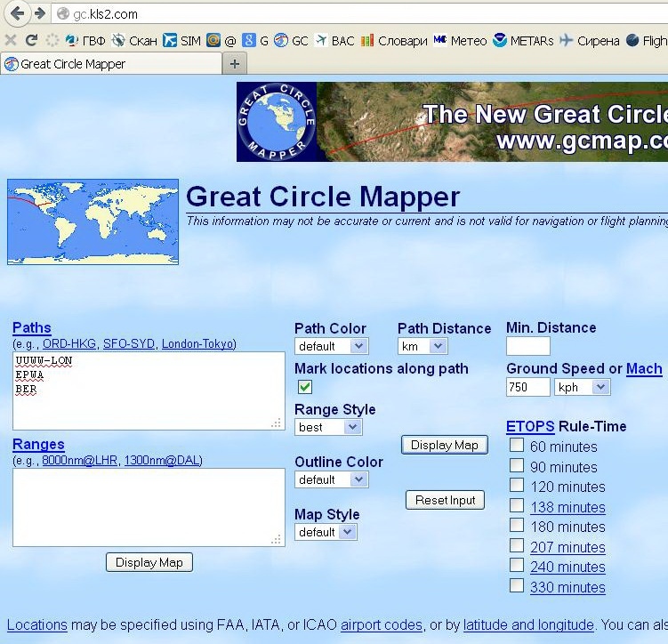
Task: Click the 1300nm@DAL example link
Action: pyautogui.click(x=162, y=461)
